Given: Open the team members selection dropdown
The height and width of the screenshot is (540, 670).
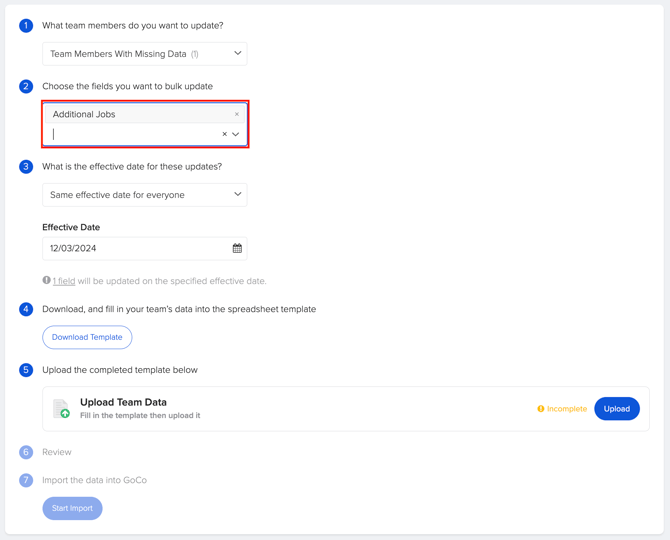Looking at the screenshot, I should point(144,54).
